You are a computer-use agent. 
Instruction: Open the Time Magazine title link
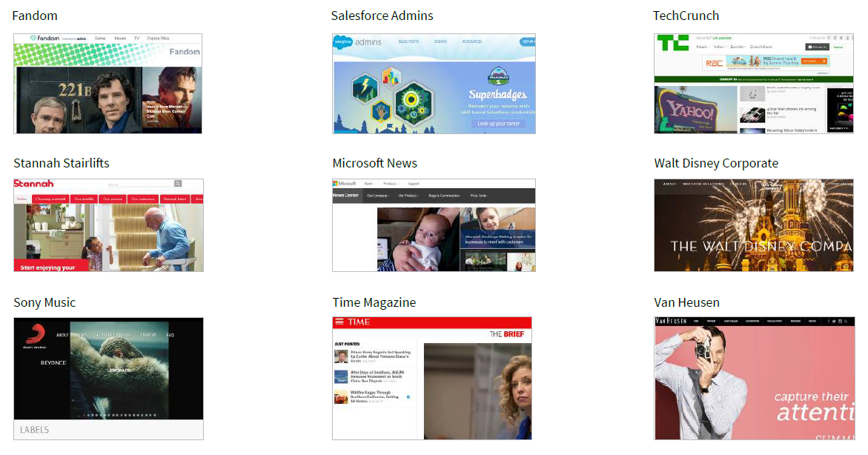click(374, 303)
